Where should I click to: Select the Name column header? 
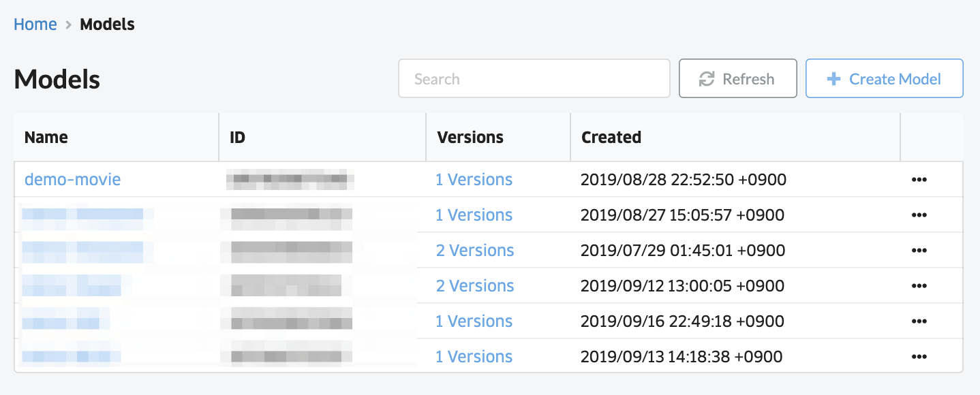46,138
